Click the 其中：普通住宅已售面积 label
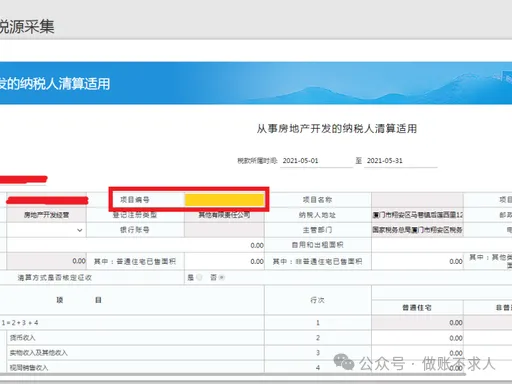The width and height of the screenshot is (512, 384). coord(135,261)
